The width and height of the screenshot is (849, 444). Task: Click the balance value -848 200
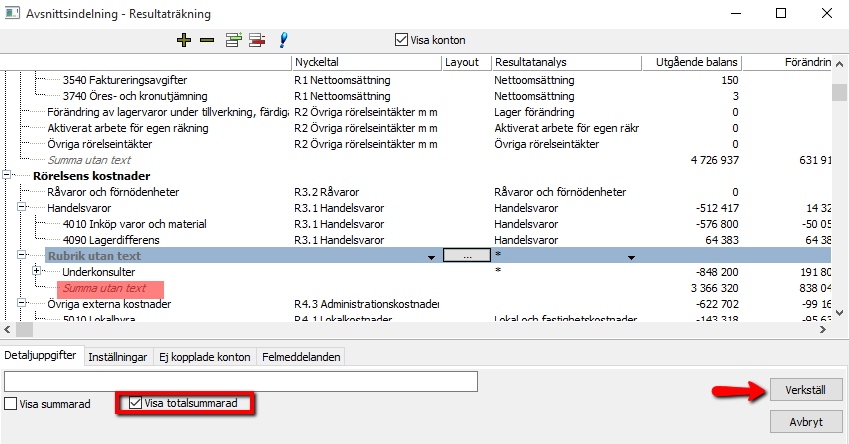[717, 272]
